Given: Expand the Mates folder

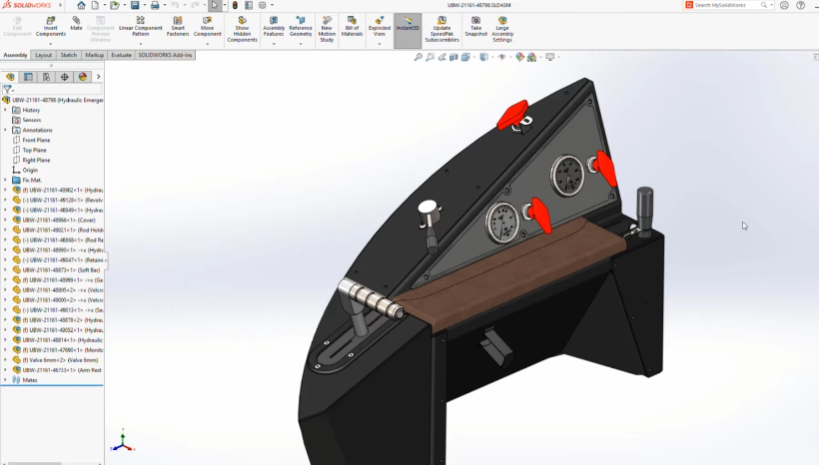Looking at the screenshot, I should pyautogui.click(x=5, y=380).
